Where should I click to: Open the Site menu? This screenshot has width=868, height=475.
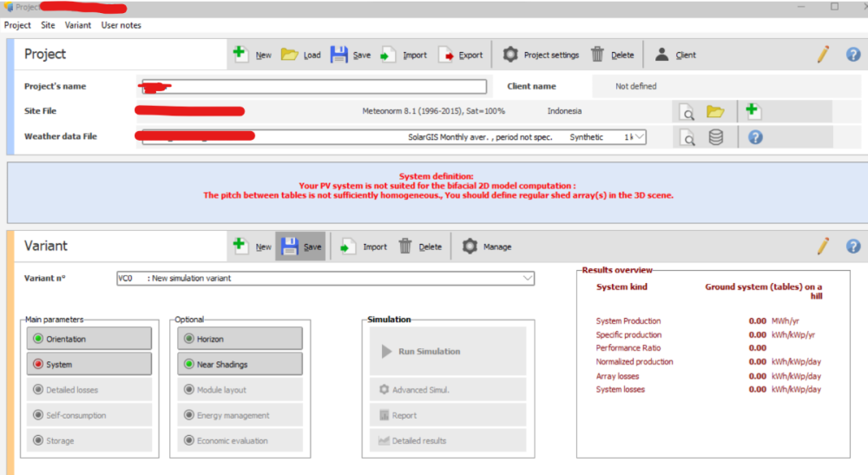coord(48,25)
